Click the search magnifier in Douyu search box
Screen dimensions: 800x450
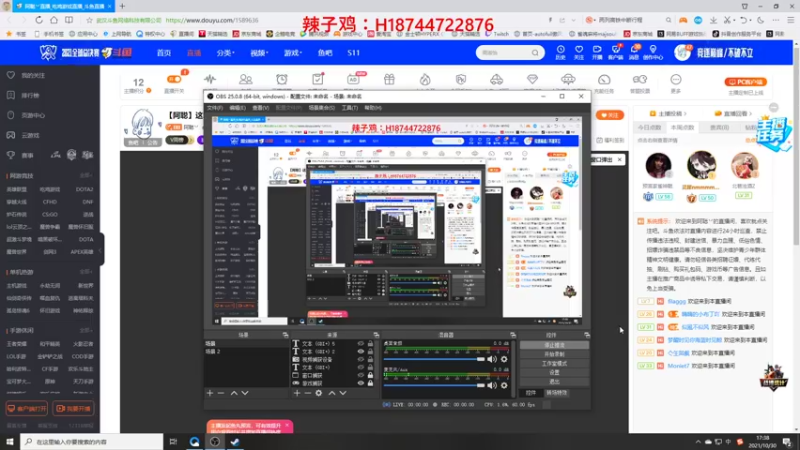coord(535,53)
